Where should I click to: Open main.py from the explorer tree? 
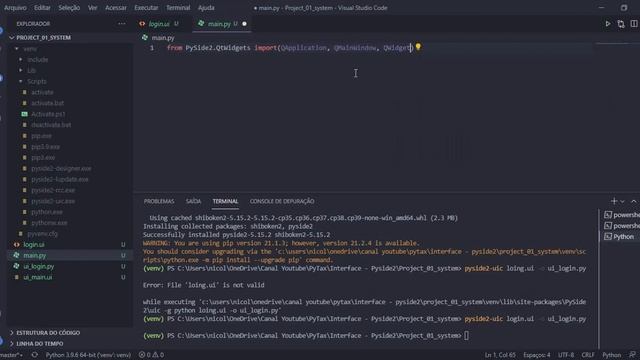[x=34, y=256]
